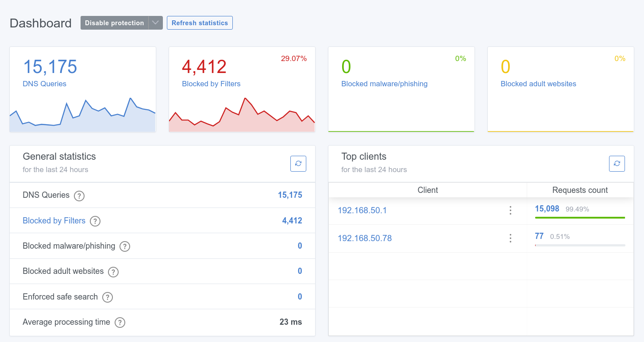This screenshot has height=342, width=644.
Task: Click the 15,175 DNS Queries card number
Action: click(x=50, y=67)
